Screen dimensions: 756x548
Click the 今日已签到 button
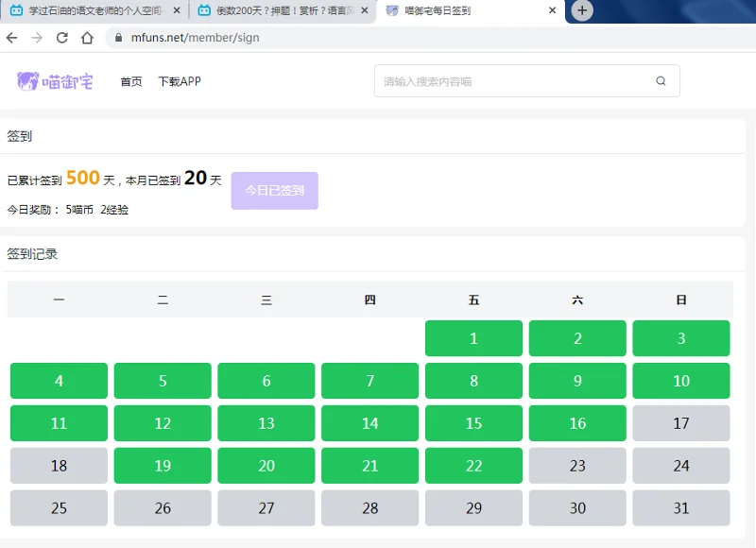point(274,190)
